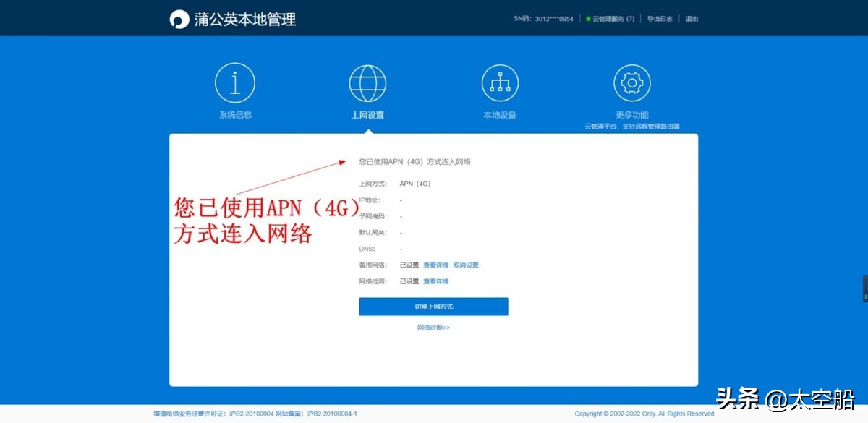Click the green 云管理服务 status dot
Image resolution: width=868 pixels, height=423 pixels.
click(589, 18)
